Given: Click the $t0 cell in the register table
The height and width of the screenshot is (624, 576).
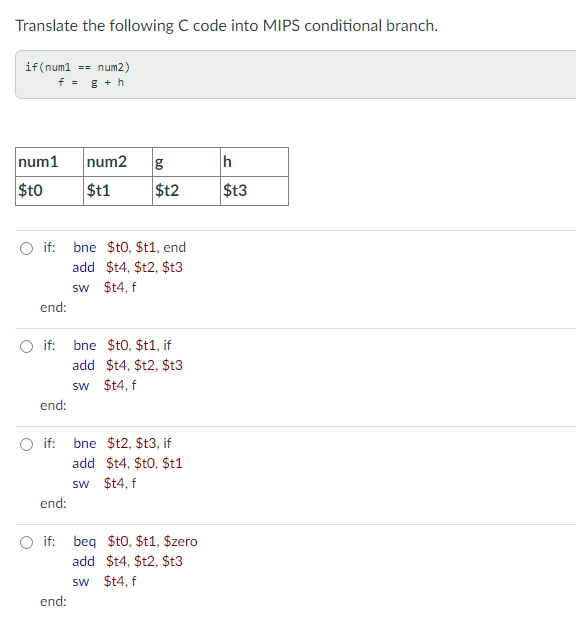Looking at the screenshot, I should coord(49,191).
